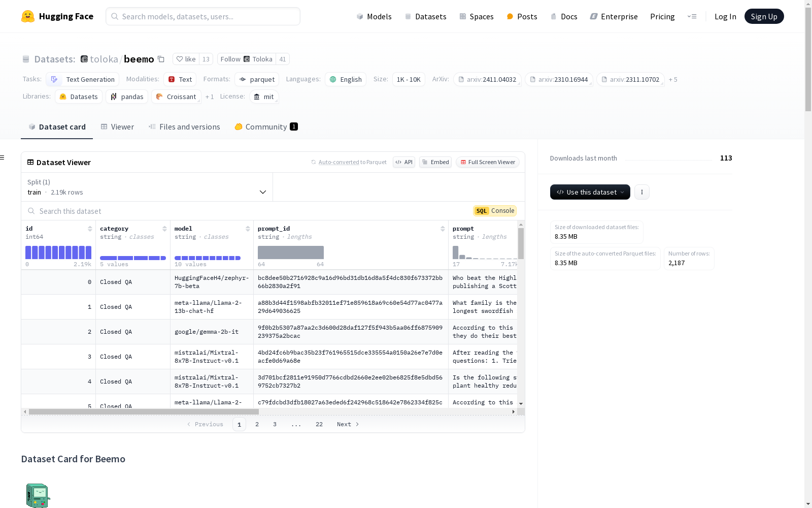Screen dimensions: 812x508
Task: Click the table scroll-up arrow
Action: [521, 224]
